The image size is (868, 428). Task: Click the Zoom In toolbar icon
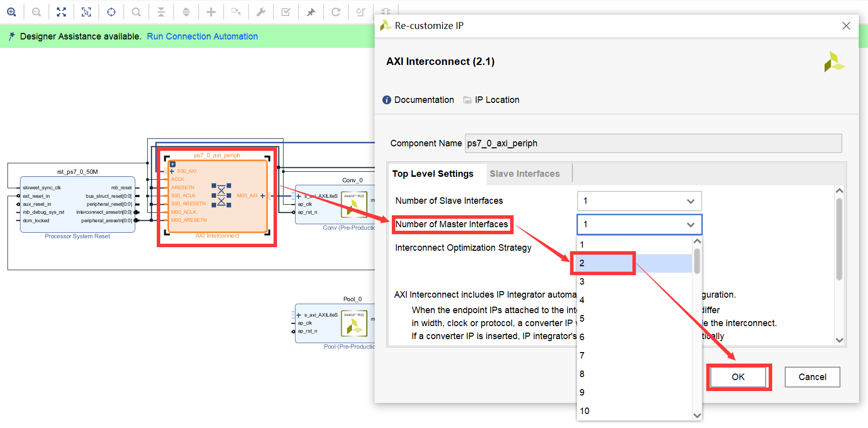(11, 12)
